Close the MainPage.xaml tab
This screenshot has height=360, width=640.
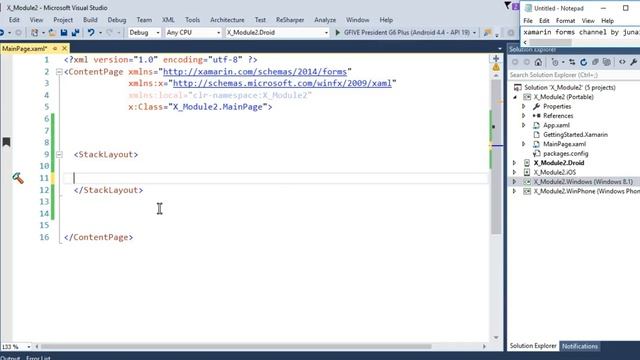click(x=64, y=49)
